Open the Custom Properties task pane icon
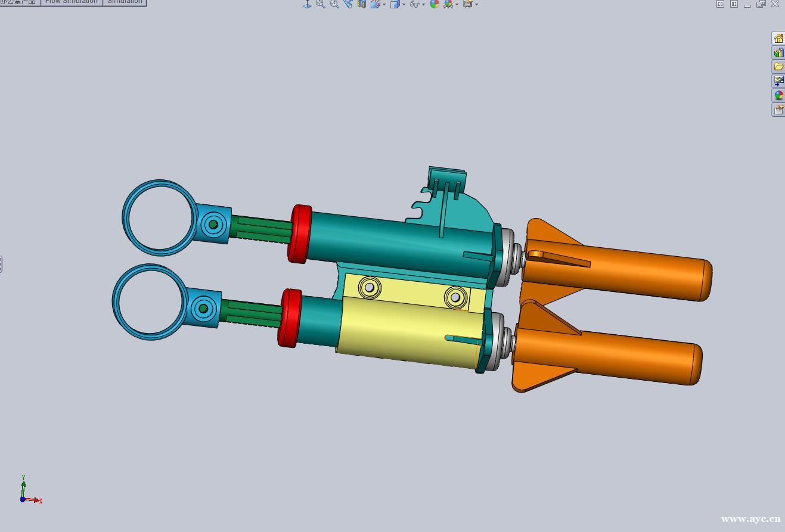The image size is (785, 532). click(x=778, y=109)
